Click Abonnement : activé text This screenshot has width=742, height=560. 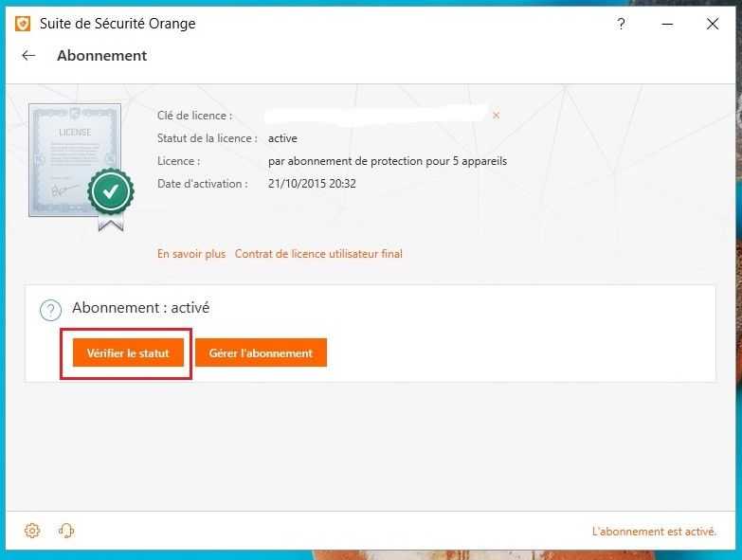pyautogui.click(x=140, y=308)
